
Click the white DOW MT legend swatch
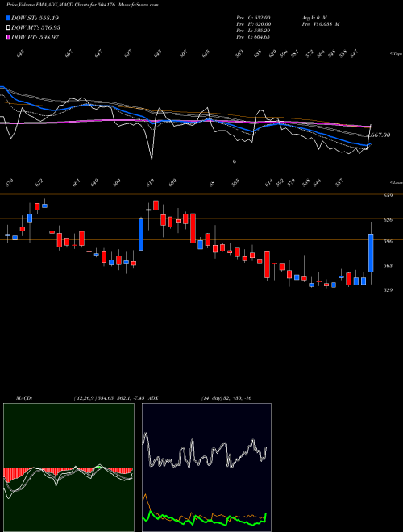(x=8, y=27)
